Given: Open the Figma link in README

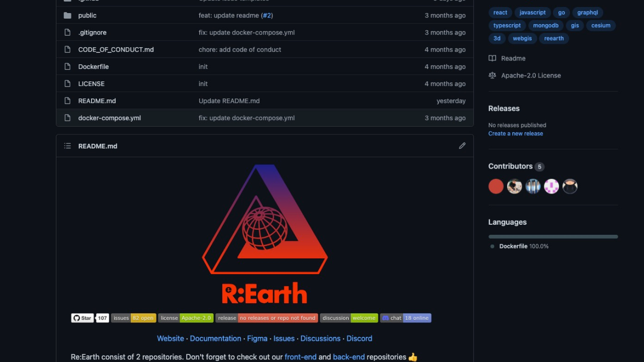Looking at the screenshot, I should click(257, 339).
